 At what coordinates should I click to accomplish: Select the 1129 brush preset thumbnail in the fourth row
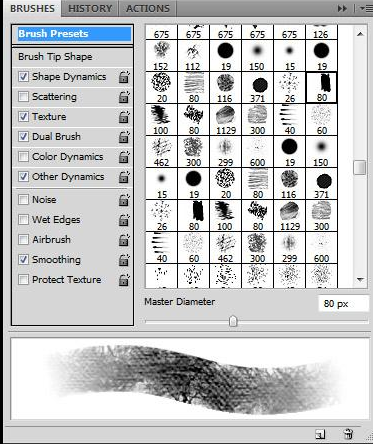[225, 120]
